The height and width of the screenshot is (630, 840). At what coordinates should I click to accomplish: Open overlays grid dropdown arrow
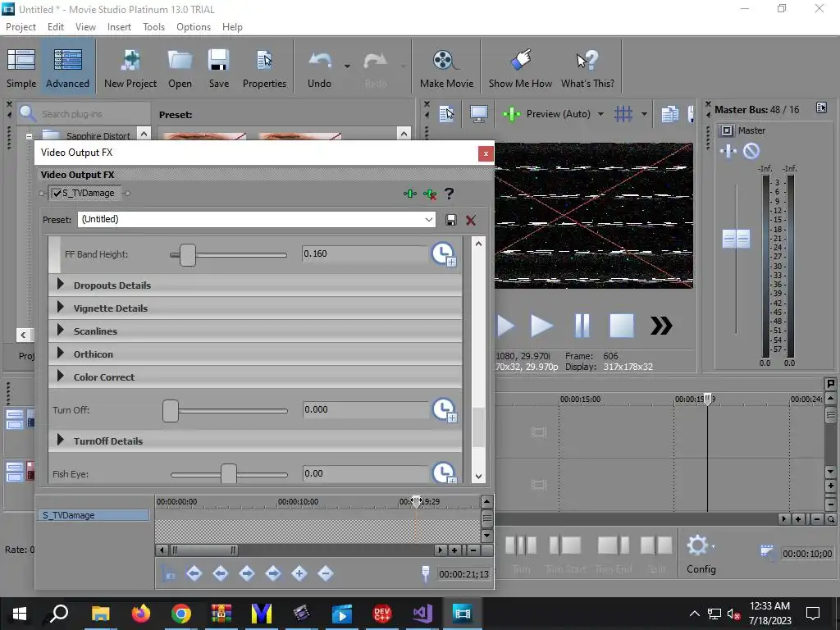tap(644, 113)
